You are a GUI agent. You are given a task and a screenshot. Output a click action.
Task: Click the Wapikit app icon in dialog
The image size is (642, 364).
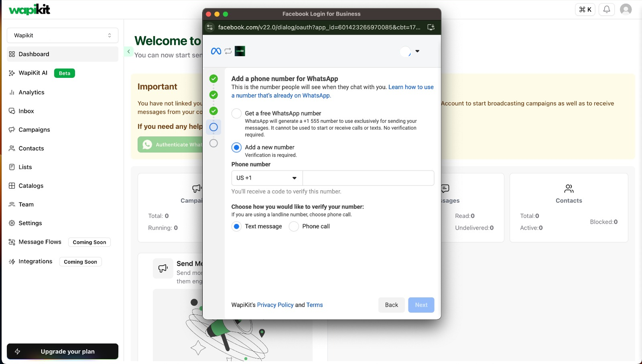click(240, 51)
